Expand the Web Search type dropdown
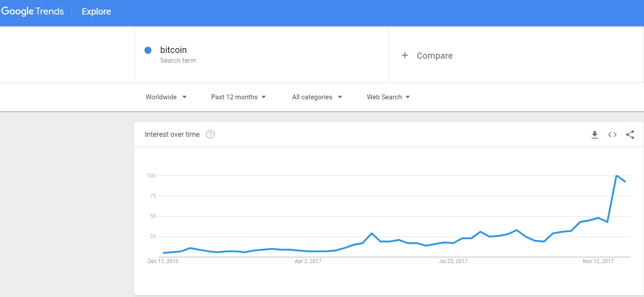Image resolution: width=644 pixels, height=297 pixels. 389,97
